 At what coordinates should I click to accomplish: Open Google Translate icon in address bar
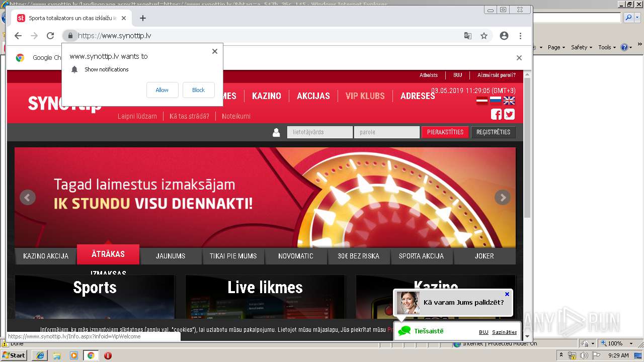468,36
